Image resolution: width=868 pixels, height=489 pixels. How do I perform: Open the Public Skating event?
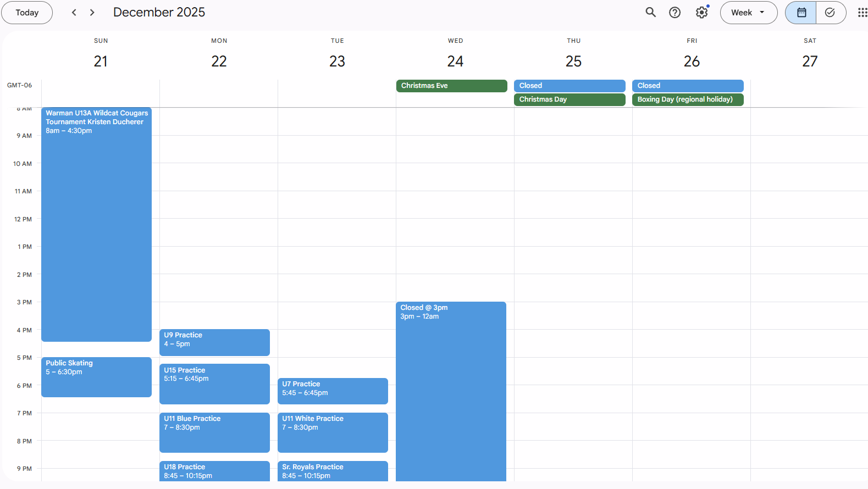coord(96,377)
